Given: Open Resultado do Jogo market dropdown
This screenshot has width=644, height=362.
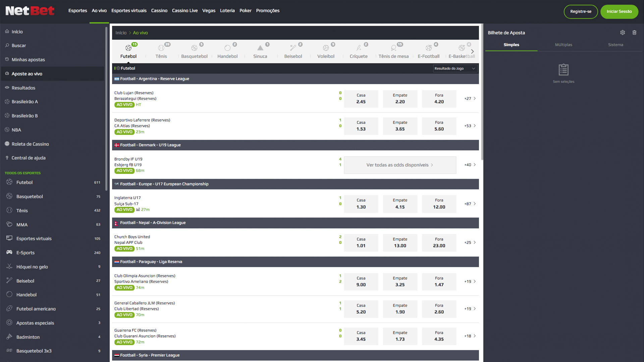Looking at the screenshot, I should [x=455, y=68].
